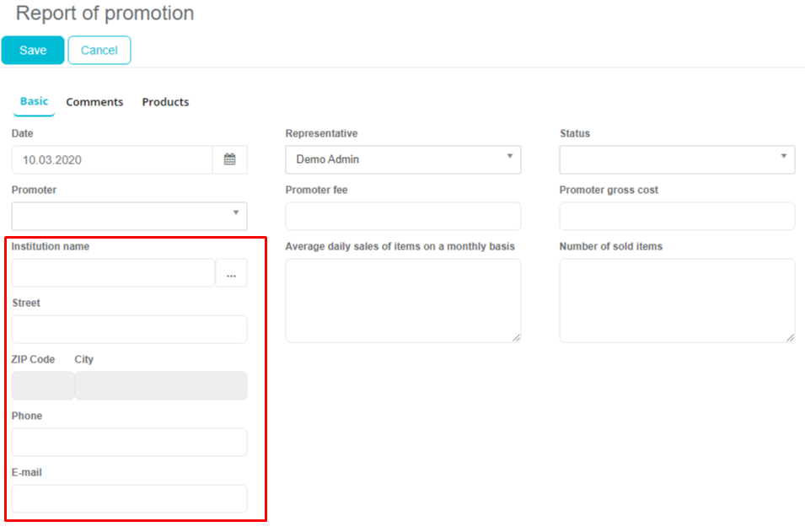Screen dimensions: 805x532
Task: Click the Institution name text box
Action: click(113, 273)
